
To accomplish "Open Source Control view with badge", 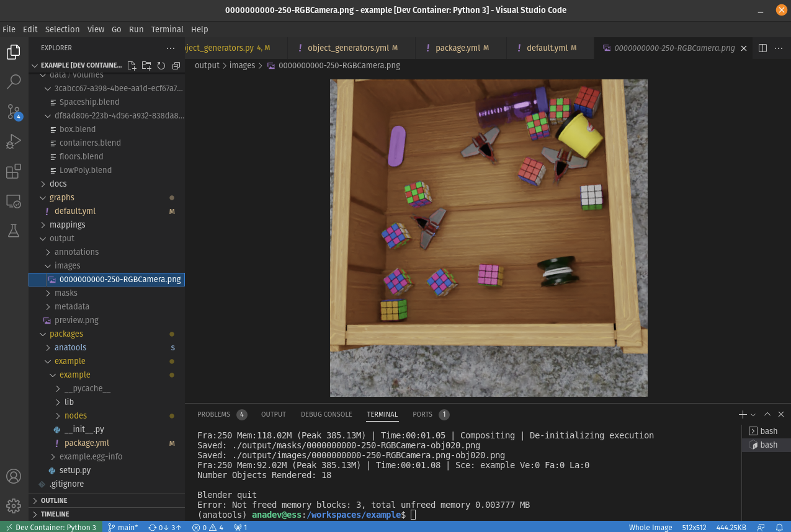I will tap(14, 112).
